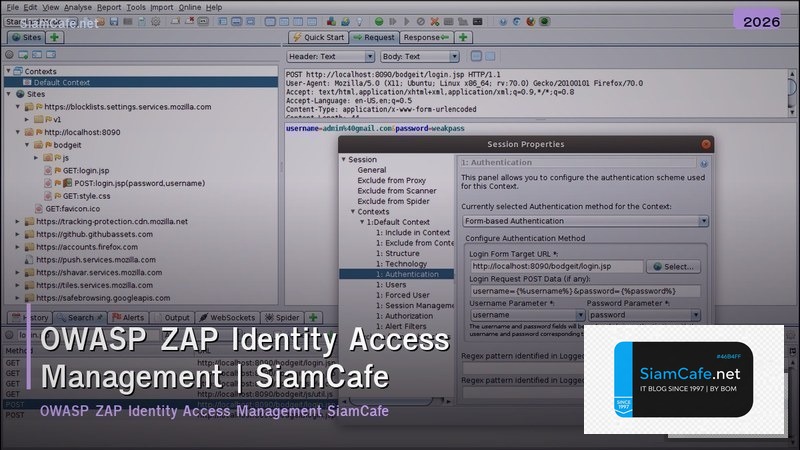Screen dimensions: 800x450
Task: Click the green plus next to Spider tab
Action: point(313,317)
